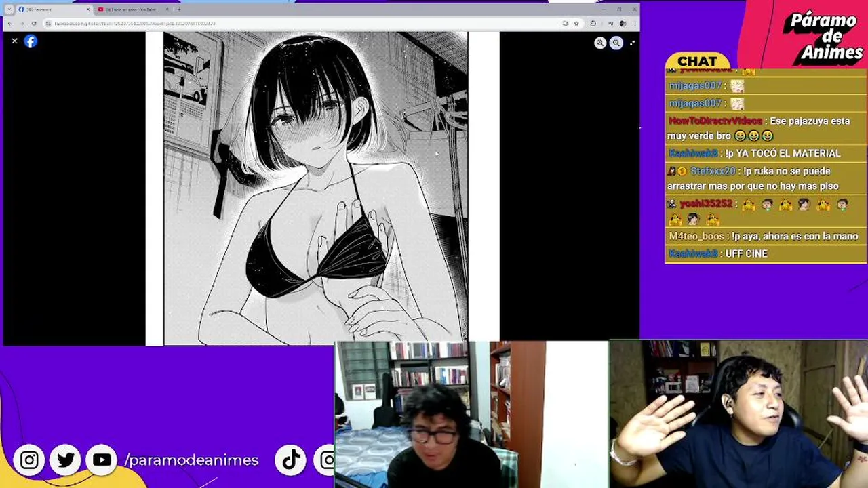Switch to the Facebook browser tab
This screenshot has width=868, height=488.
pos(53,9)
